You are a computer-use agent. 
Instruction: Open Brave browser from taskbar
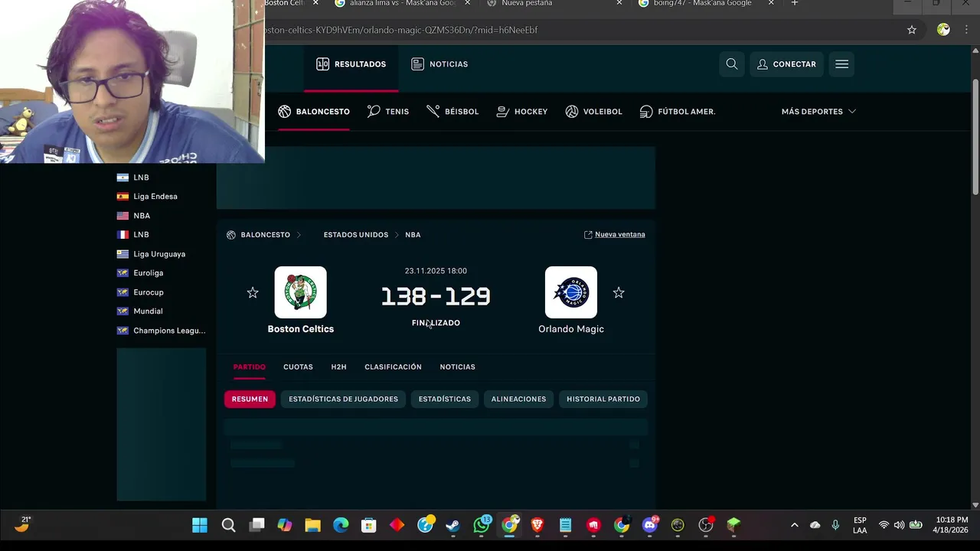(x=537, y=525)
